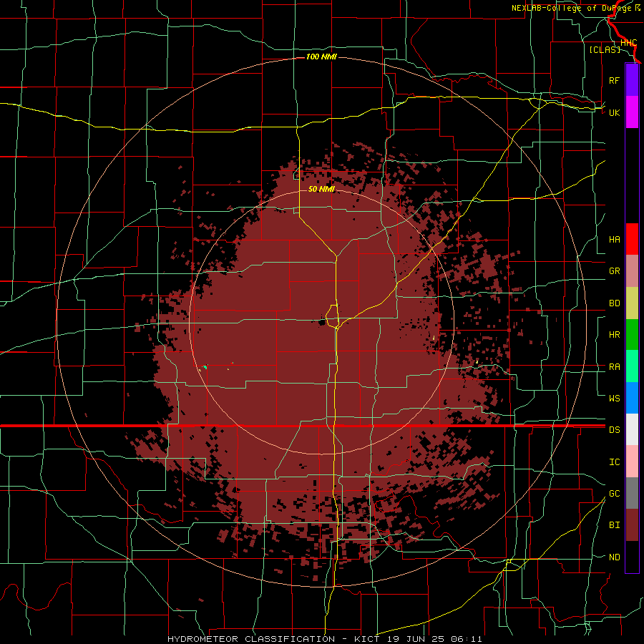The width and height of the screenshot is (644, 644).
Task: Click the DS label in the legend
Action: coord(615,429)
